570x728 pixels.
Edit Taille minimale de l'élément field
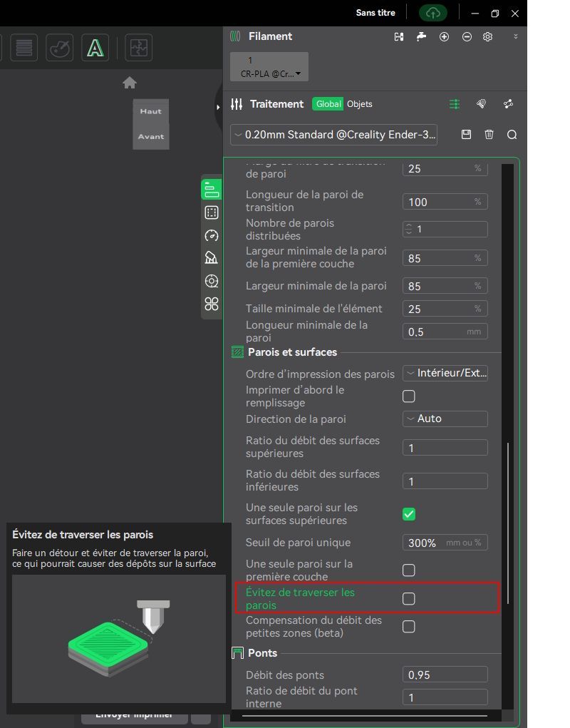tap(445, 309)
